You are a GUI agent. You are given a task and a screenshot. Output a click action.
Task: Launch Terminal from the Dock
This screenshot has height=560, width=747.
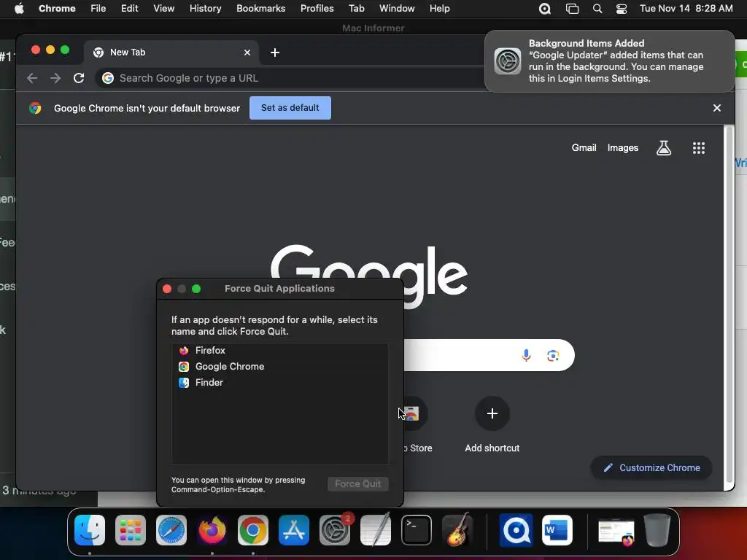pos(417,530)
